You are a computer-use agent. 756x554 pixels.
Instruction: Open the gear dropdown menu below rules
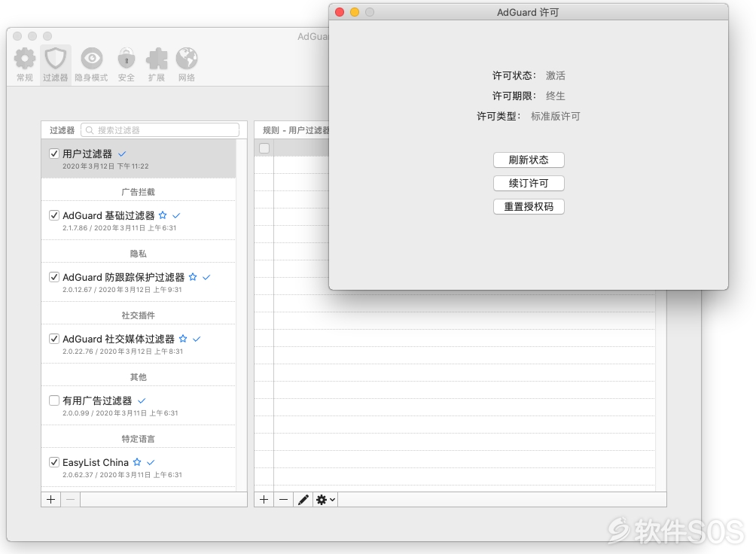(x=325, y=500)
